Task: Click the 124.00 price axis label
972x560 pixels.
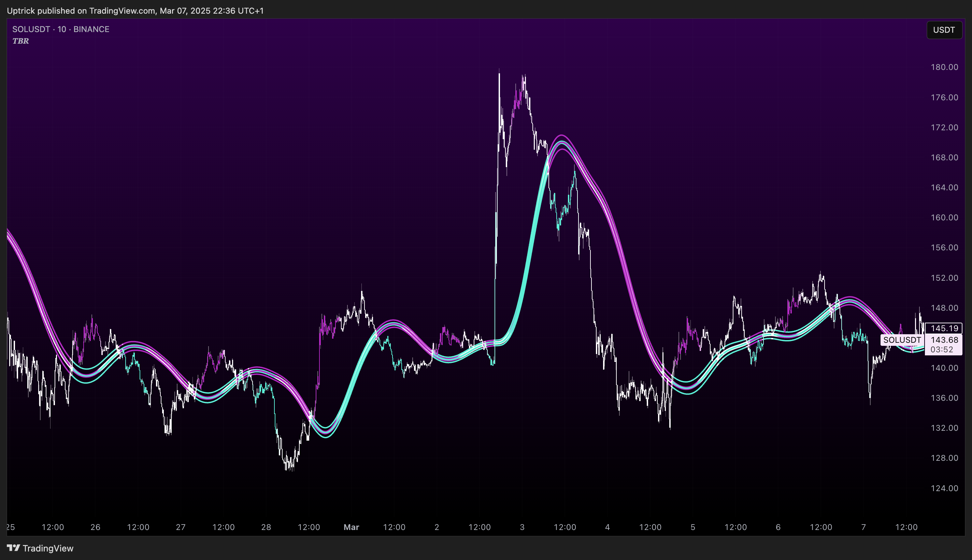Action: click(x=944, y=488)
